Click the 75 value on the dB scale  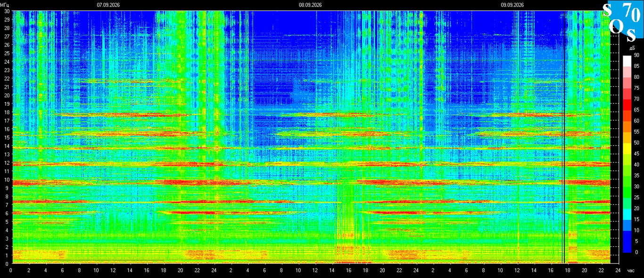point(636,88)
